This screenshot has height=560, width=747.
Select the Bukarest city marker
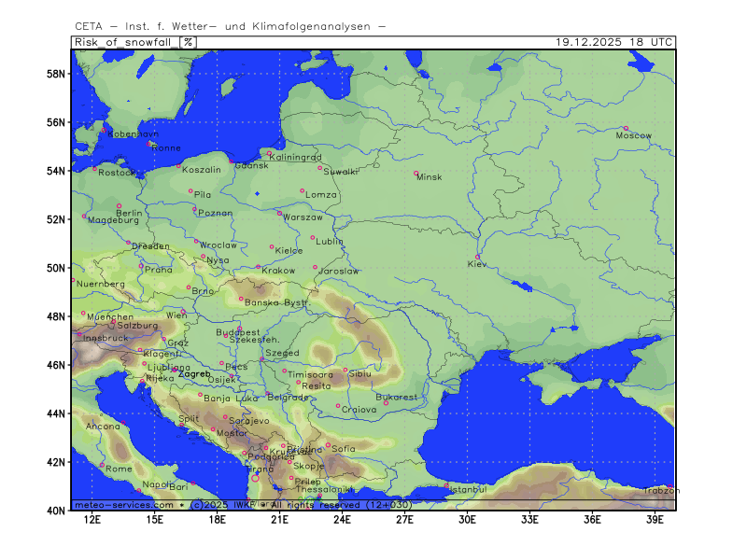pos(386,403)
